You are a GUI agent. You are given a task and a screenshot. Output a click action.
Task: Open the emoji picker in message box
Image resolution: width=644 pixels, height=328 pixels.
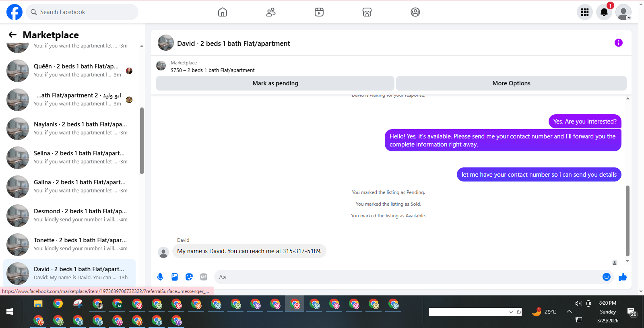pos(607,277)
